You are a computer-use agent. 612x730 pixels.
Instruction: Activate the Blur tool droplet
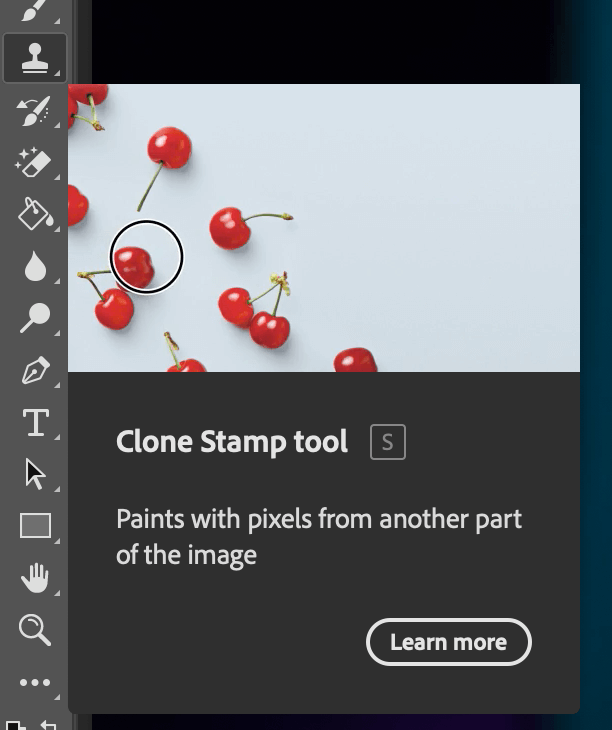point(35,266)
